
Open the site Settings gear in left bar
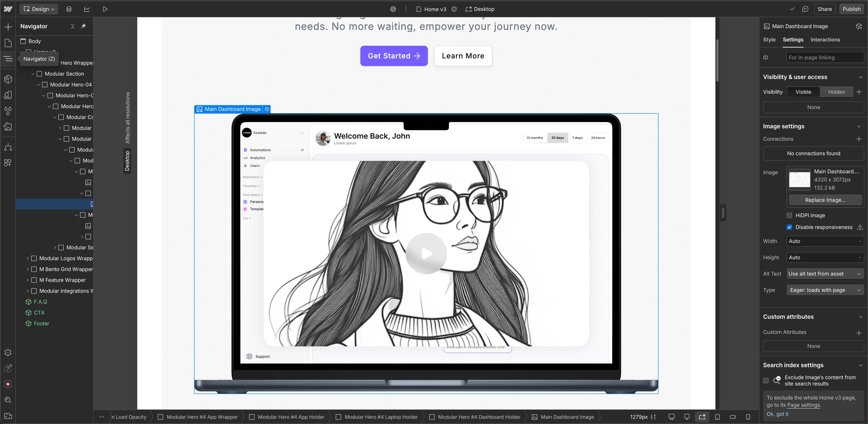pyautogui.click(x=8, y=353)
